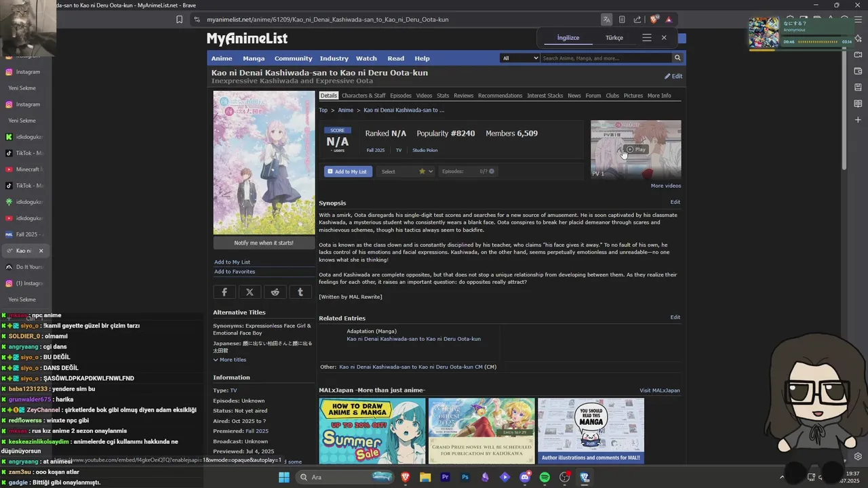The width and height of the screenshot is (868, 488).
Task: Open Bookmarks sidebar panel icon
Action: (858, 87)
